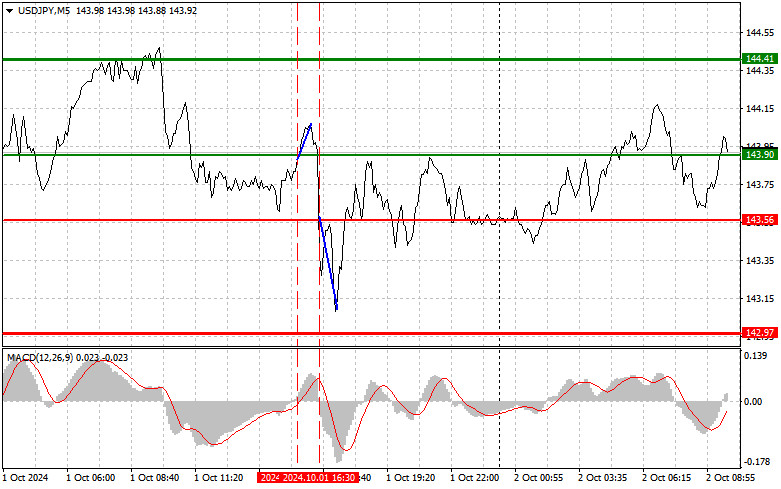781x489 pixels.
Task: Click the 143.75 price axis value
Action: pyautogui.click(x=760, y=185)
